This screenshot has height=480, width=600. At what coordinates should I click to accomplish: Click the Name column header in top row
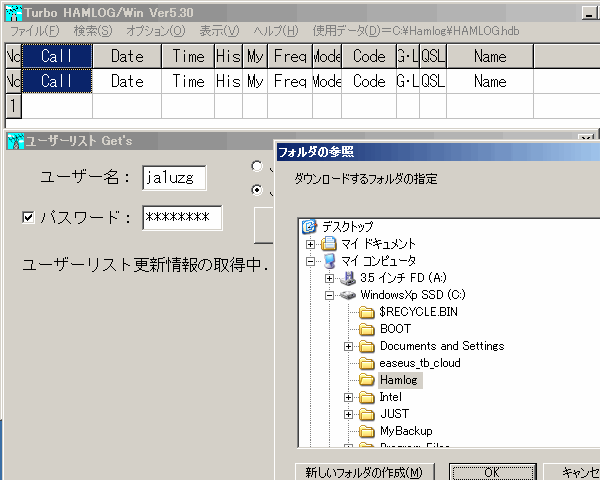coord(490,56)
